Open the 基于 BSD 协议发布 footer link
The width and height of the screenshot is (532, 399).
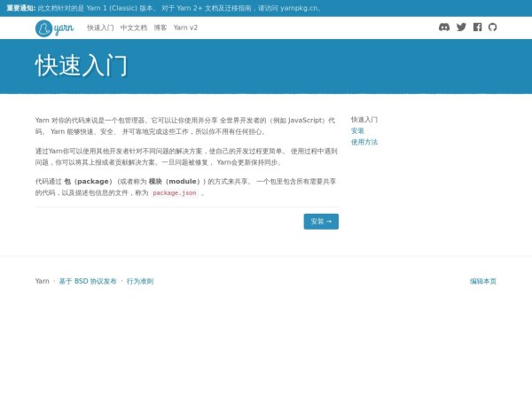88,281
